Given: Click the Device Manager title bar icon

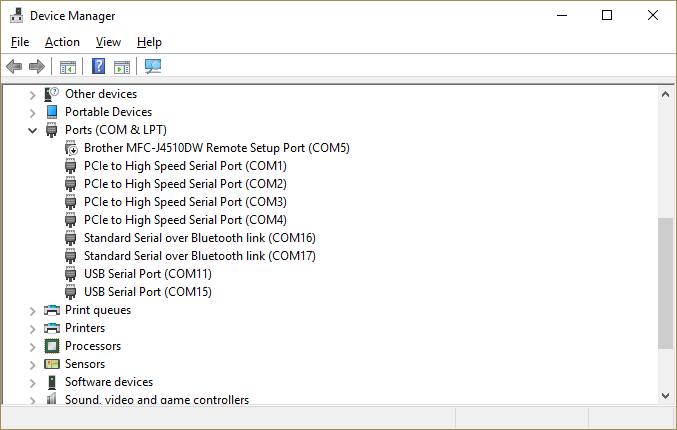Looking at the screenshot, I should (x=17, y=16).
